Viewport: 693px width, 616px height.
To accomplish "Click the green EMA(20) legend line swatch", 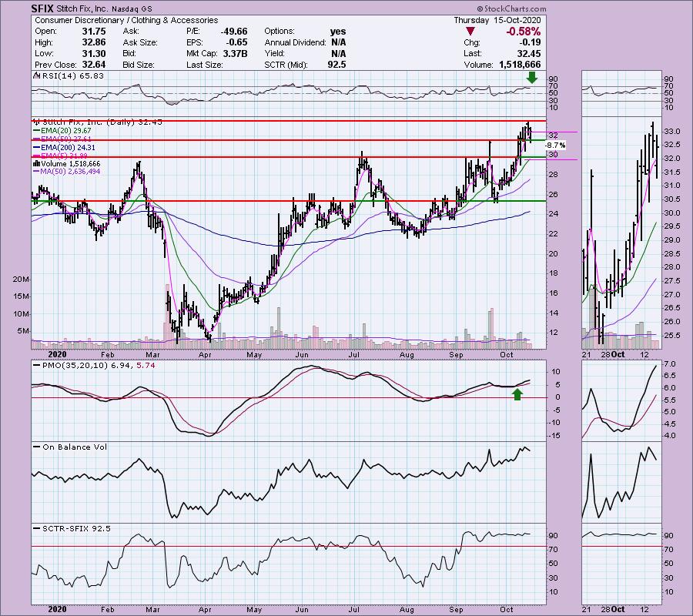I will 36,131.
